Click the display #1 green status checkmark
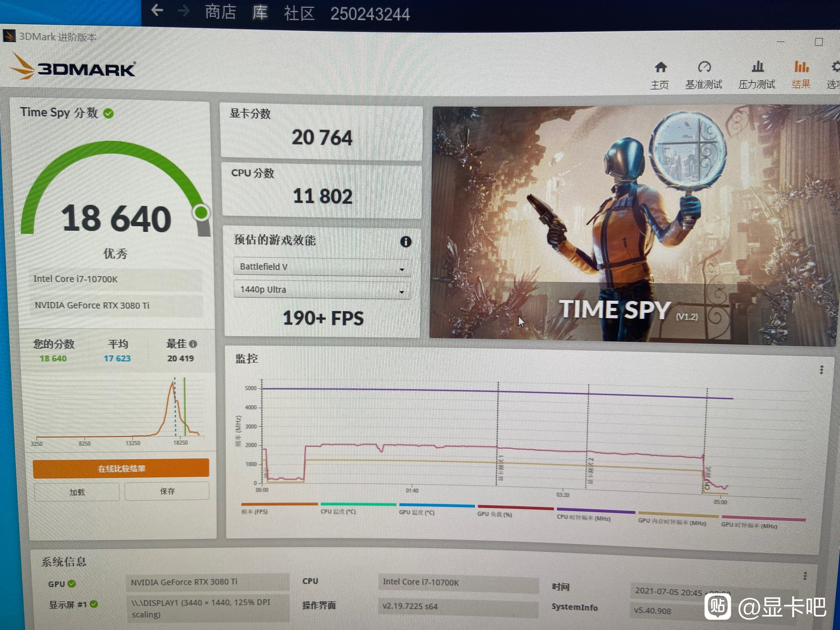The width and height of the screenshot is (840, 630). (94, 604)
